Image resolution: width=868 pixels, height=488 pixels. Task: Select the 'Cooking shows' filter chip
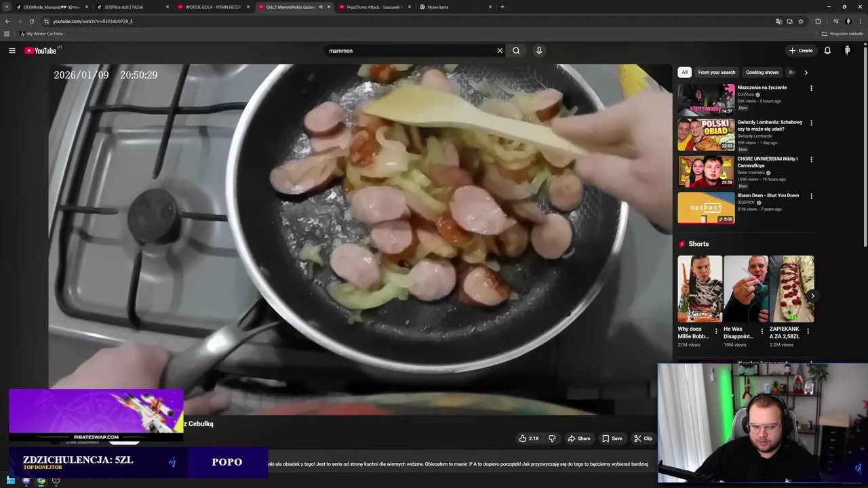[762, 73]
